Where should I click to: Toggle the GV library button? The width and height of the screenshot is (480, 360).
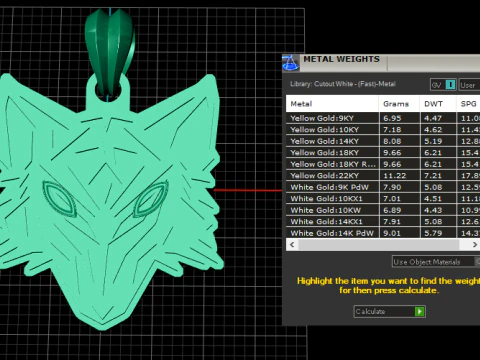click(443, 85)
